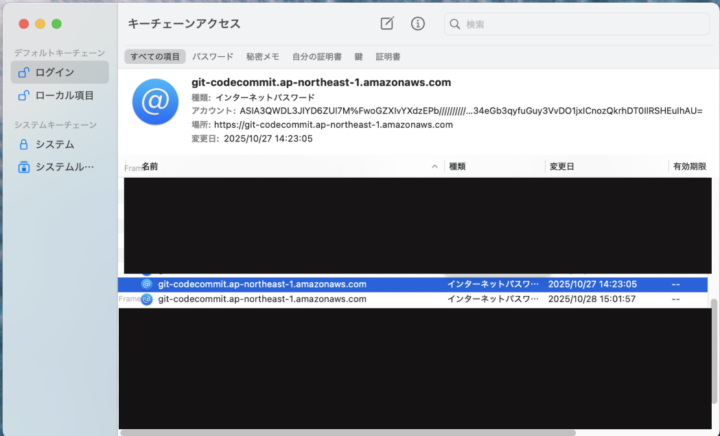Switch to the パスワード tab
Screen dimensions: 720x436
click(x=213, y=57)
